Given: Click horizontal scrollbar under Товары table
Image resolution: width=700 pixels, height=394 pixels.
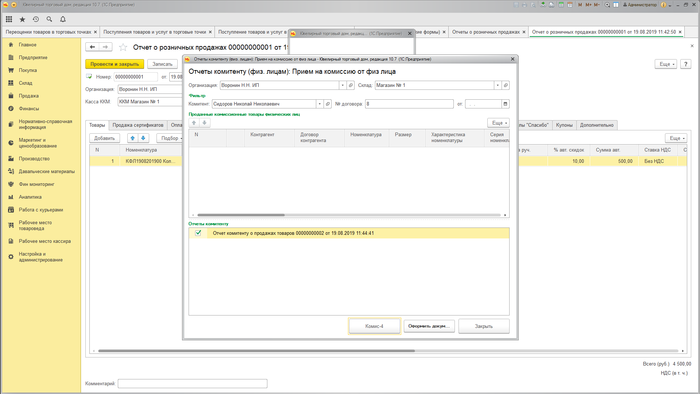Looking at the screenshot, I should tap(256, 351).
